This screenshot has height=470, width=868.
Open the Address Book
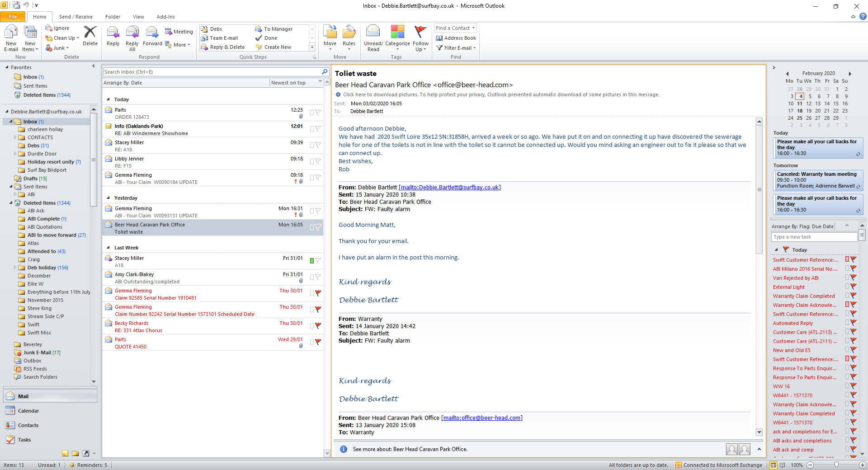(456, 38)
